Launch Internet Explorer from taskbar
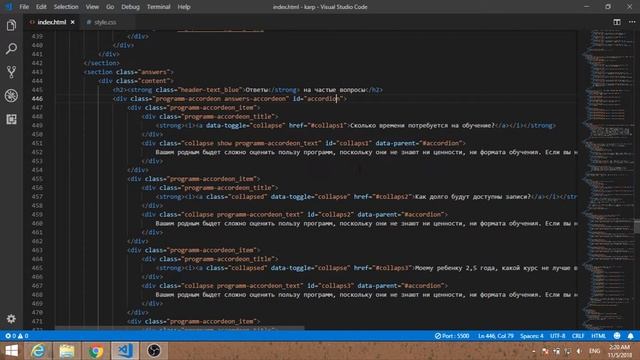The height and width of the screenshot is (360, 640). pos(38,351)
